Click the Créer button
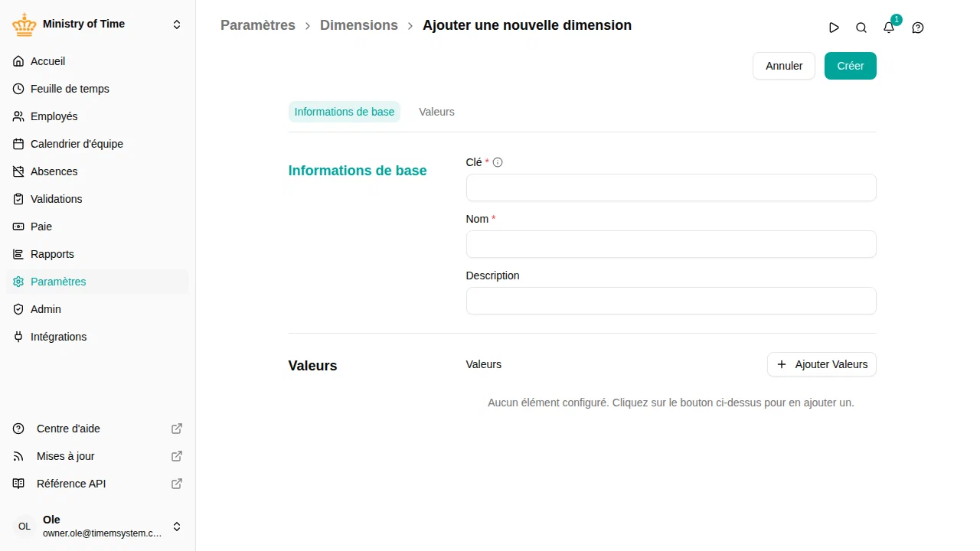This screenshot has height=551, width=980. coord(851,66)
